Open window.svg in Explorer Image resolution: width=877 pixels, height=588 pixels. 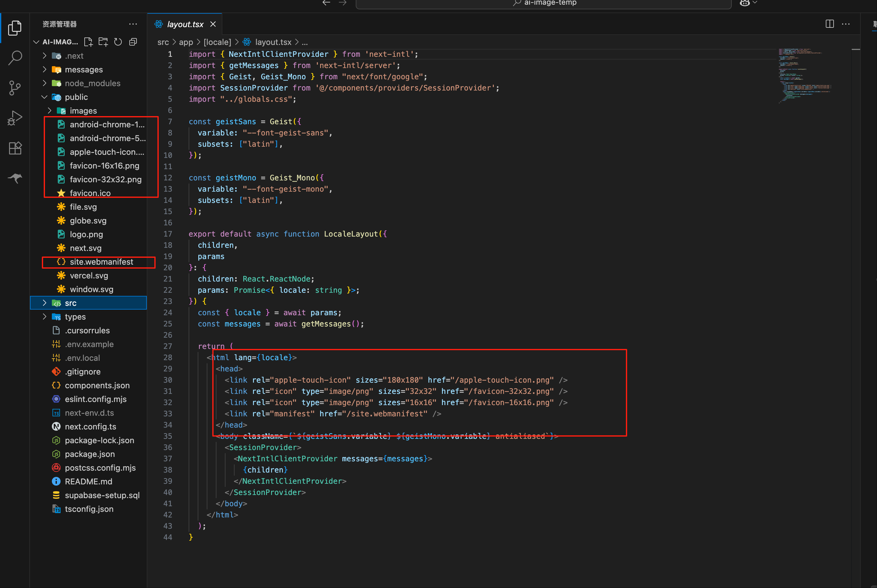pyautogui.click(x=88, y=289)
